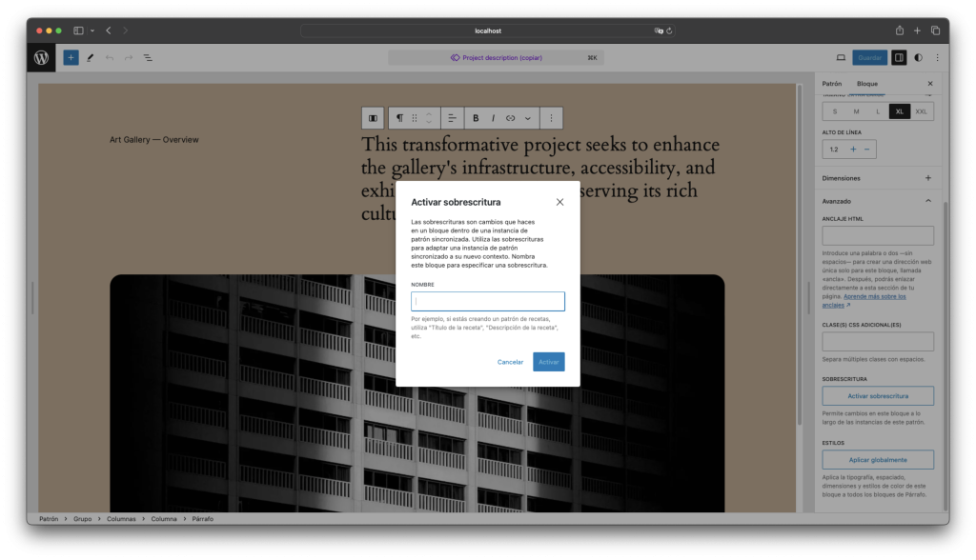Screen dimensions: 976x560
Task: Select Columnas in the breadcrumb
Action: coord(121,519)
